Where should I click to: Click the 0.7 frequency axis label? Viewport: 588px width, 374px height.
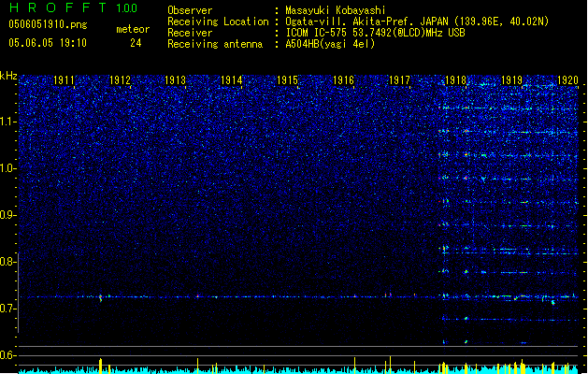point(8,309)
